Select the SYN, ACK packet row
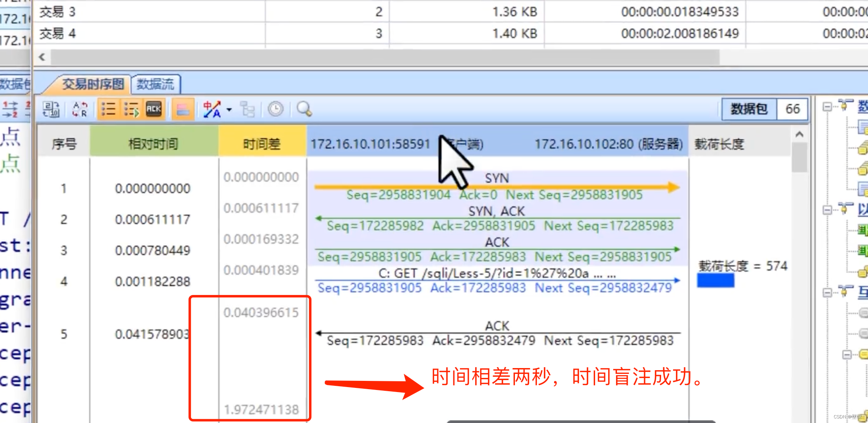The image size is (868, 423). [x=497, y=218]
